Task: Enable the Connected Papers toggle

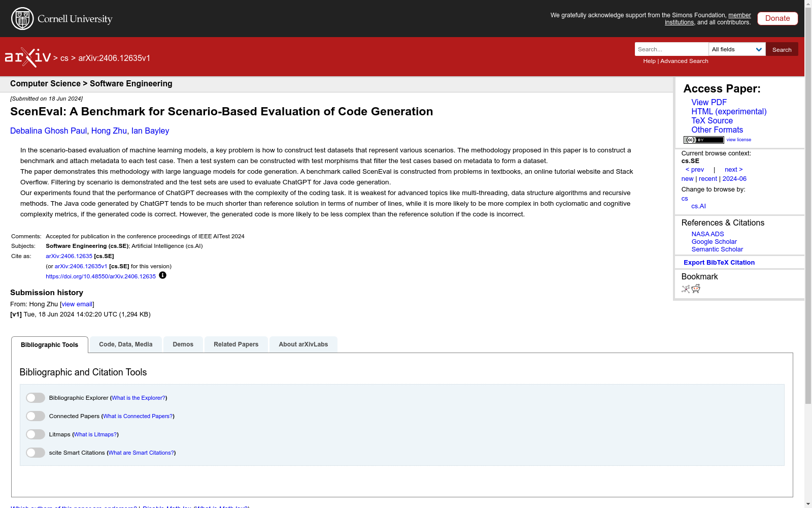Action: pyautogui.click(x=36, y=416)
